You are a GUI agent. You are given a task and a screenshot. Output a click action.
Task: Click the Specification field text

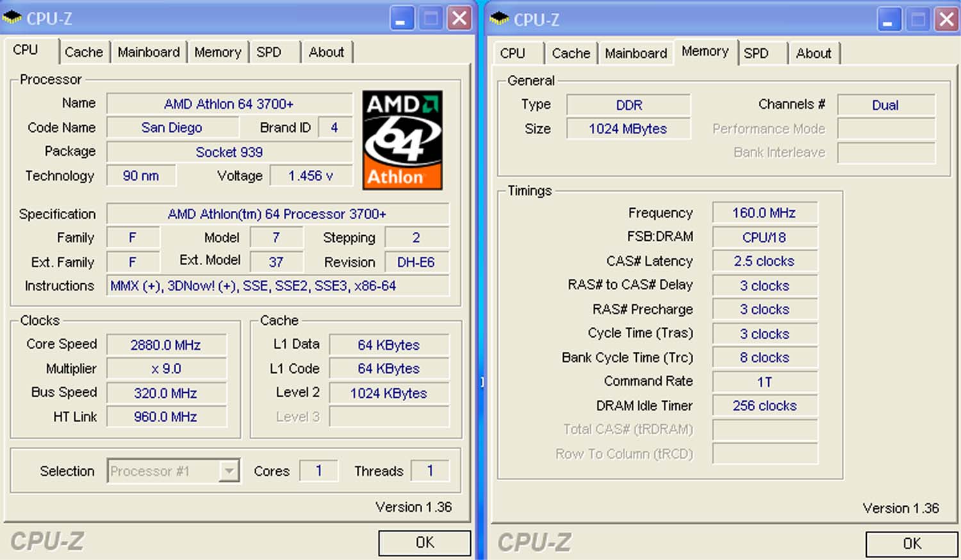(x=277, y=214)
